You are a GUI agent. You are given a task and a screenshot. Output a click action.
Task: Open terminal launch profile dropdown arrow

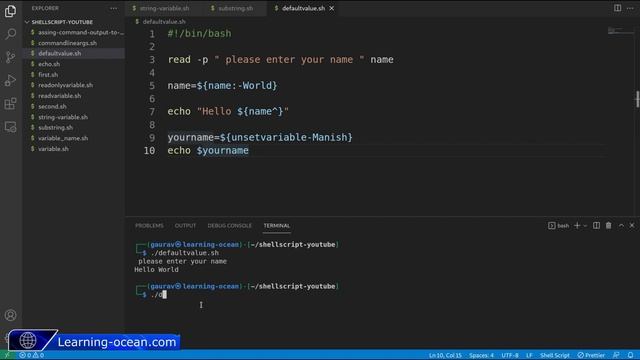(x=585, y=225)
